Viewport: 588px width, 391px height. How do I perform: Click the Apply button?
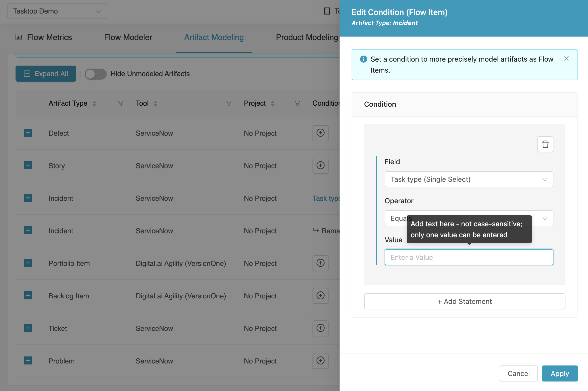click(559, 373)
